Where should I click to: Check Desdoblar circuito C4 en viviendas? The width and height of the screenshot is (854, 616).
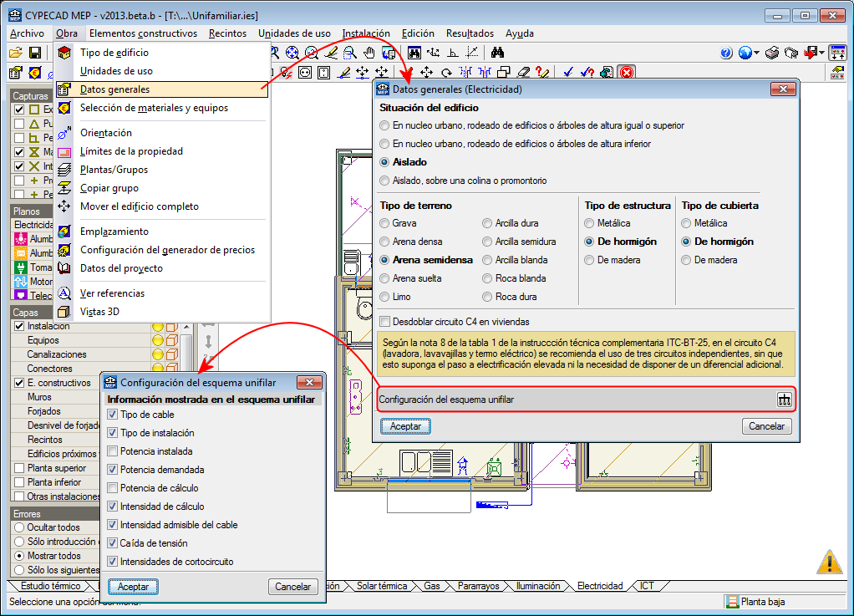(385, 321)
